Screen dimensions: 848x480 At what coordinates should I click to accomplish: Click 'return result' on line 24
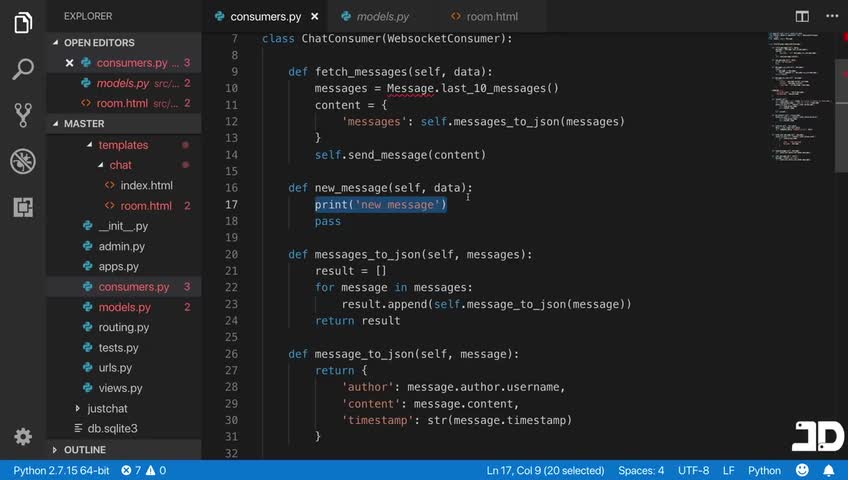pyautogui.click(x=357, y=321)
